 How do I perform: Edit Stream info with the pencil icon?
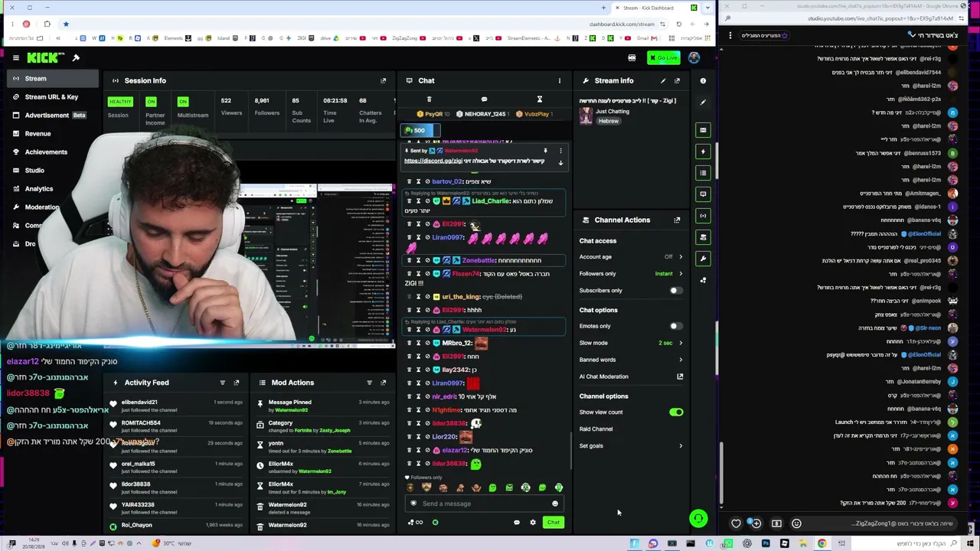[x=663, y=80]
